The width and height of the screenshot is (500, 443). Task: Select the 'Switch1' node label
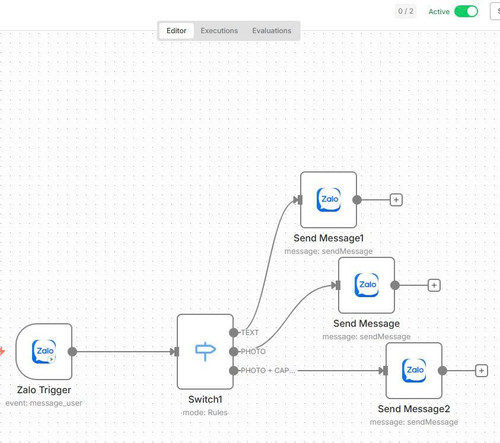click(x=205, y=399)
